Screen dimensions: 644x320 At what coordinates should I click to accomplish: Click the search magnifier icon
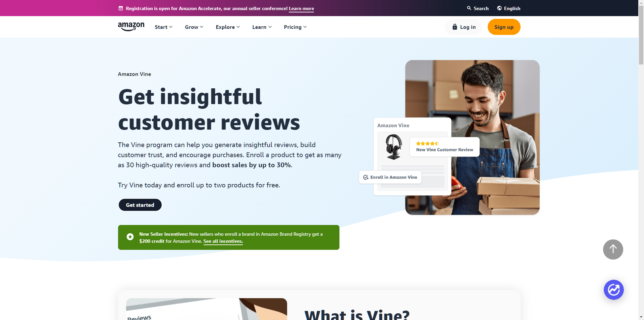[x=469, y=8]
